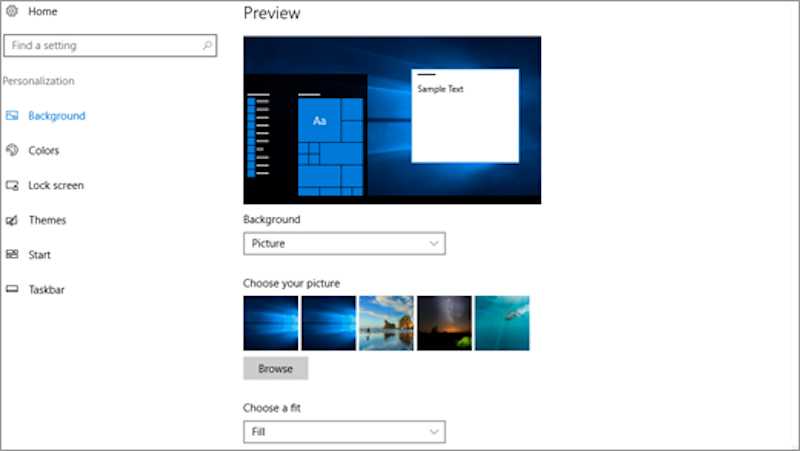Choose the night sky tent wallpaper thumbnail
Screen dimensions: 800x451
(444, 323)
